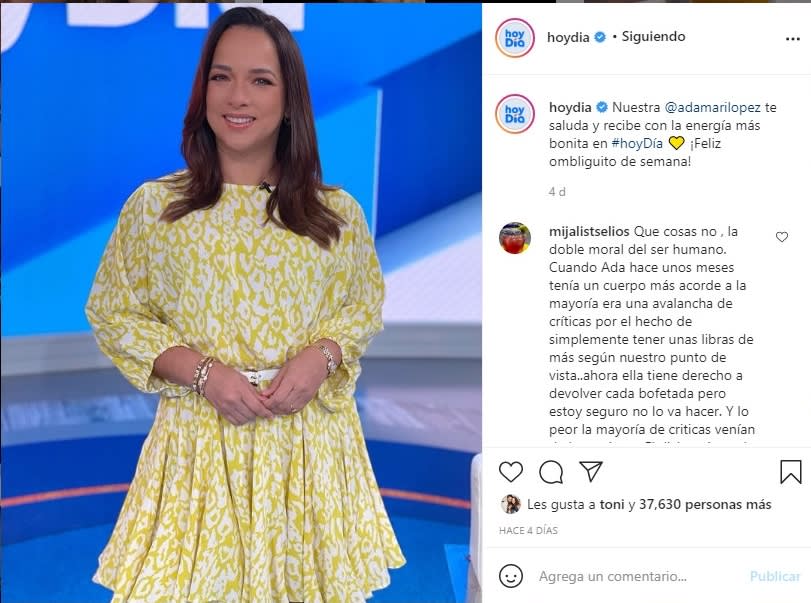Screen dimensions: 811x603
Task: Share post via paper plane icon
Action: coord(591,471)
